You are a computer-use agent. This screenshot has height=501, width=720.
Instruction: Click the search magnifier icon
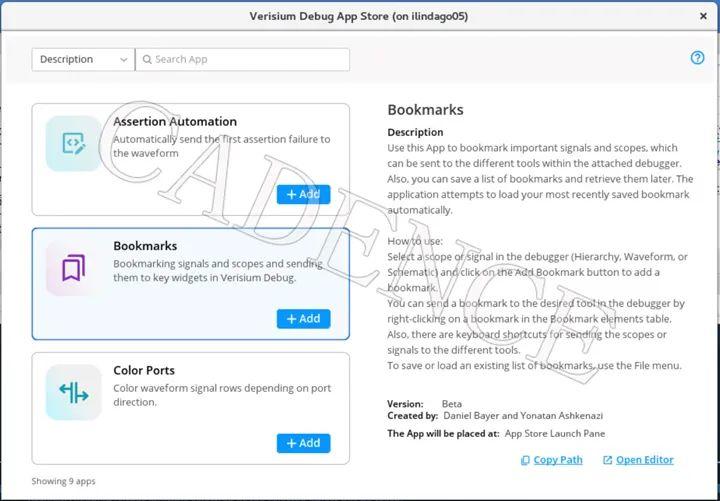click(x=147, y=59)
